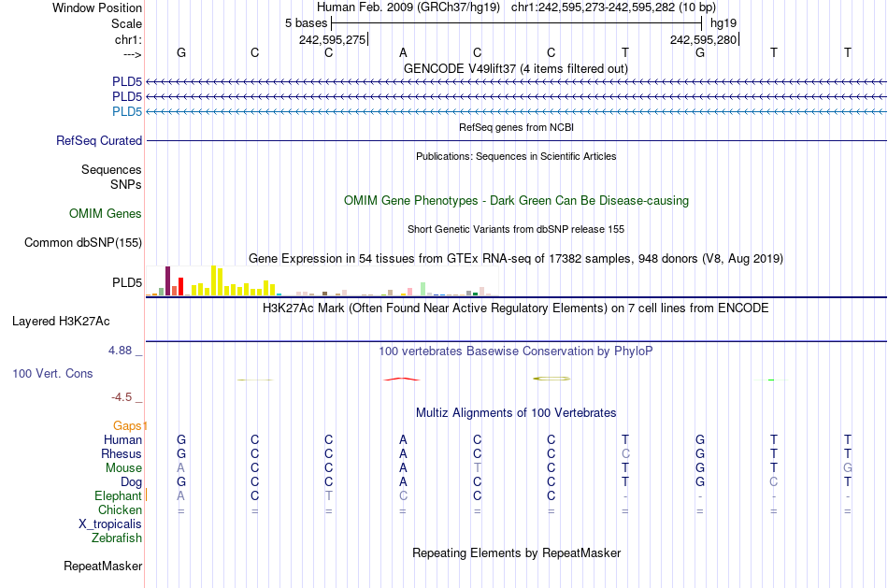Click the RefSeq Curated track label
The height and width of the screenshot is (588, 888).
click(x=99, y=140)
